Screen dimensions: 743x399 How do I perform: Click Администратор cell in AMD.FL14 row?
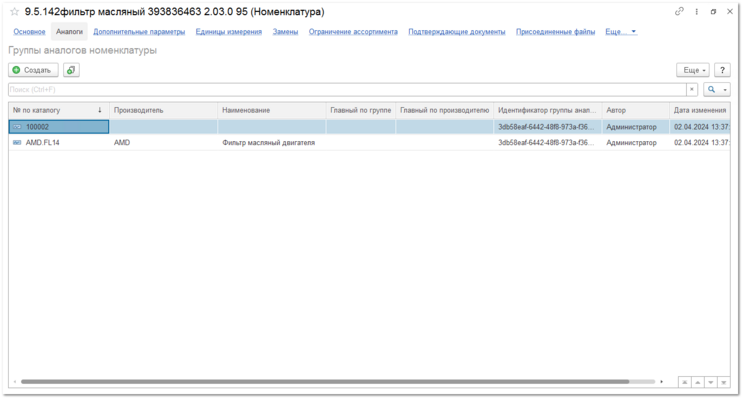click(x=635, y=142)
